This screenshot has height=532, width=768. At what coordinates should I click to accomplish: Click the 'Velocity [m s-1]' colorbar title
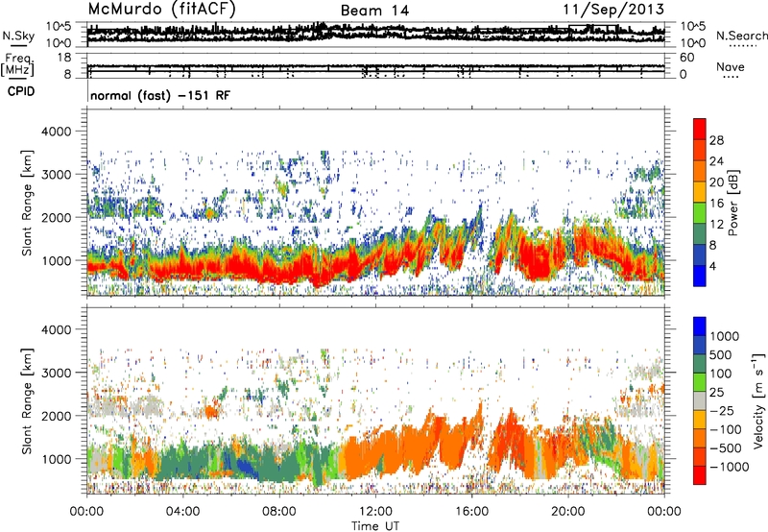pyautogui.click(x=758, y=400)
